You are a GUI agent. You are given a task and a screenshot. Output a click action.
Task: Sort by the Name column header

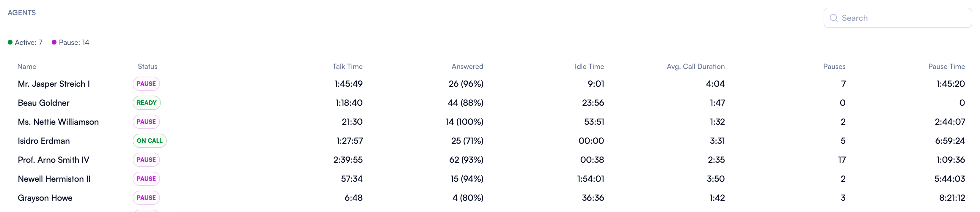tap(27, 67)
